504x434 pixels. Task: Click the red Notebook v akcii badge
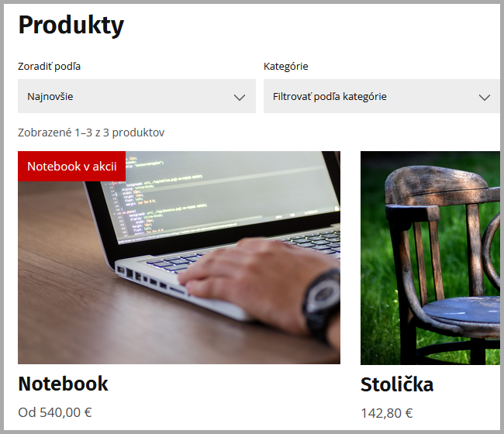tap(71, 167)
